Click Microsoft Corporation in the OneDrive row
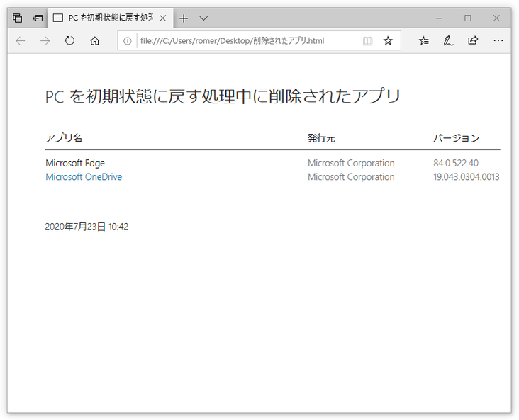 (351, 177)
